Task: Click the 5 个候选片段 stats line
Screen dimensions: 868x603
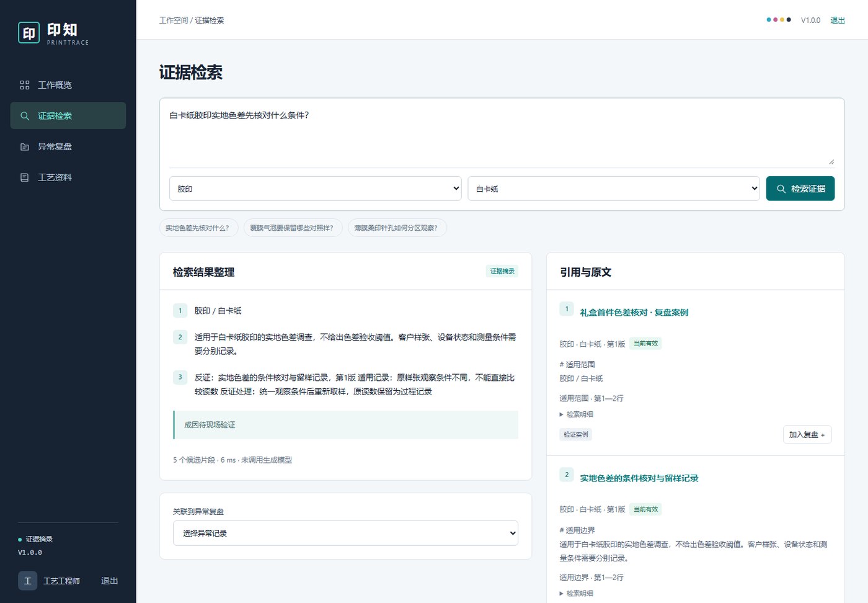Action: pyautogui.click(x=232, y=460)
